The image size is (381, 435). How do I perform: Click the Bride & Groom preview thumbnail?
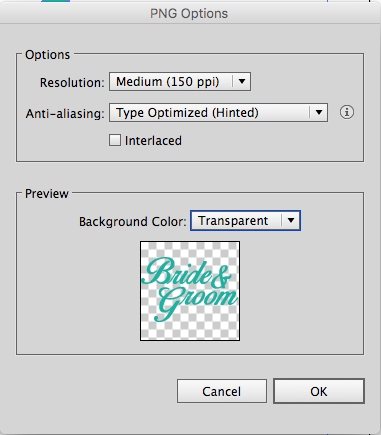190,291
